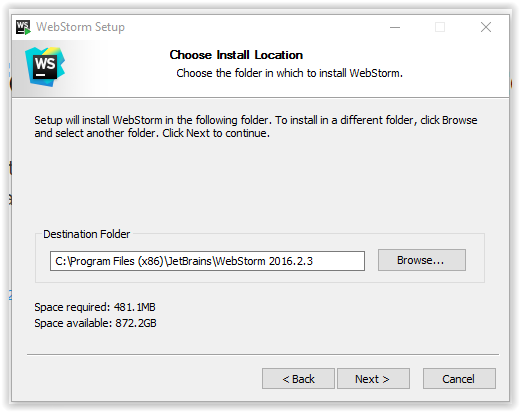520x412 pixels.
Task: Click the large WS logo in the header
Action: [x=45, y=67]
